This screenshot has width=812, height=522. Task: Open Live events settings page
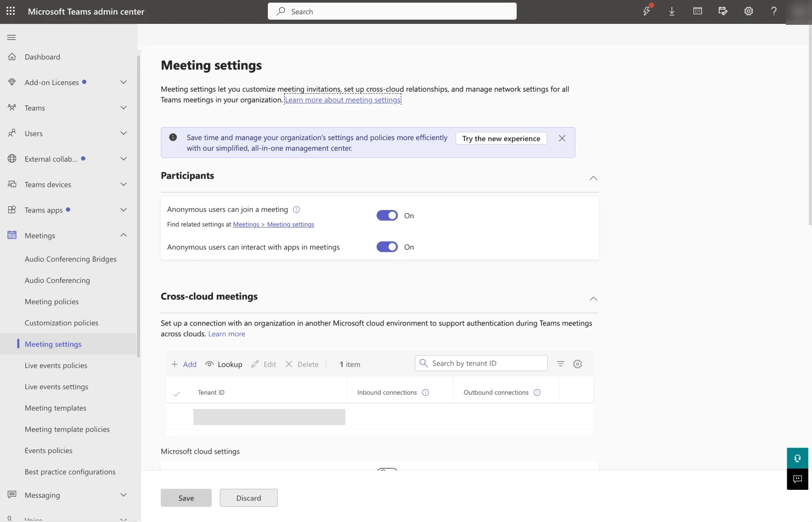pyautogui.click(x=56, y=386)
